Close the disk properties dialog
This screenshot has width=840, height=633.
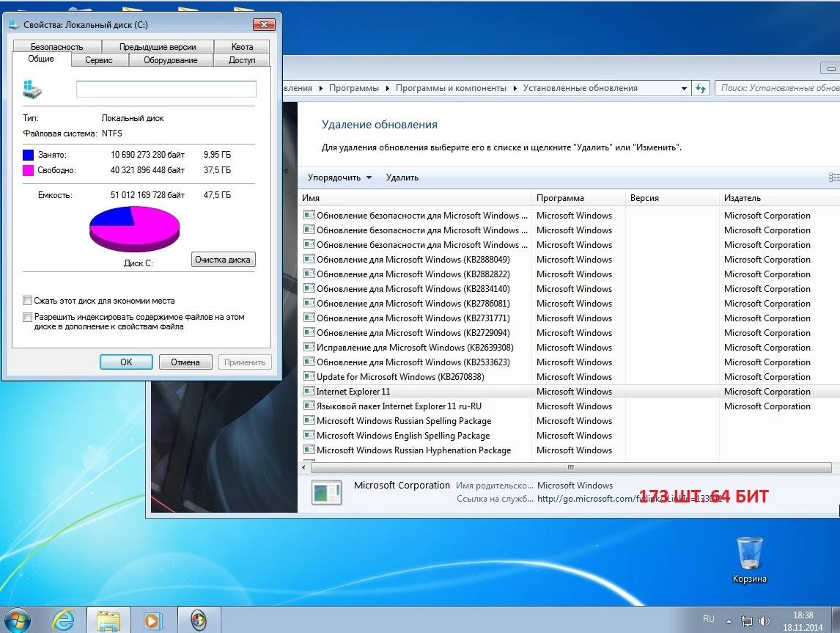264,24
